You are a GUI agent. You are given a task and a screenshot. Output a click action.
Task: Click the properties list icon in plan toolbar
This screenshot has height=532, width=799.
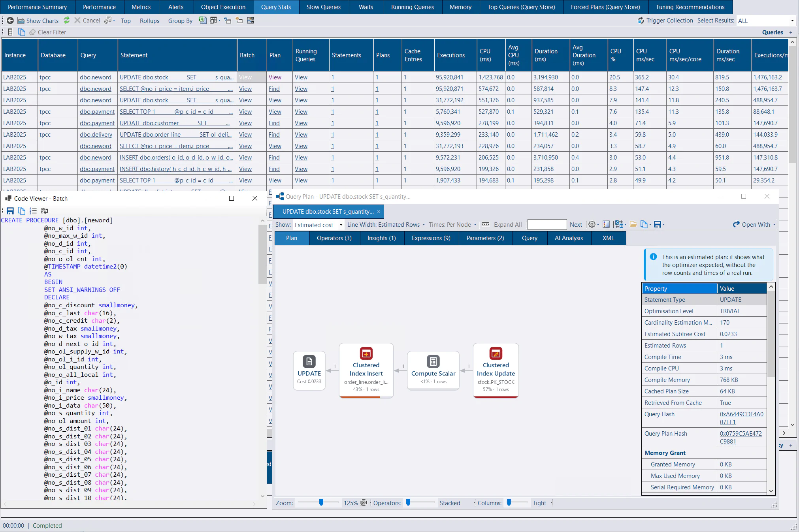[x=606, y=224]
